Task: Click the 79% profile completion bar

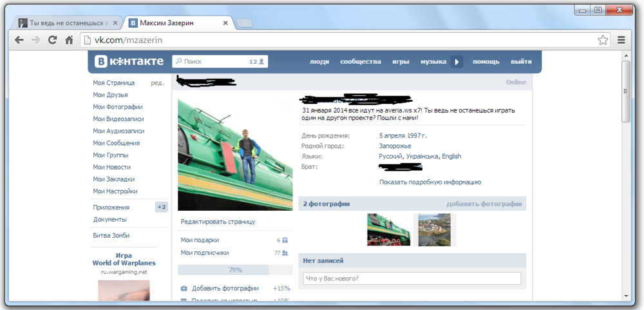Action: tap(234, 270)
